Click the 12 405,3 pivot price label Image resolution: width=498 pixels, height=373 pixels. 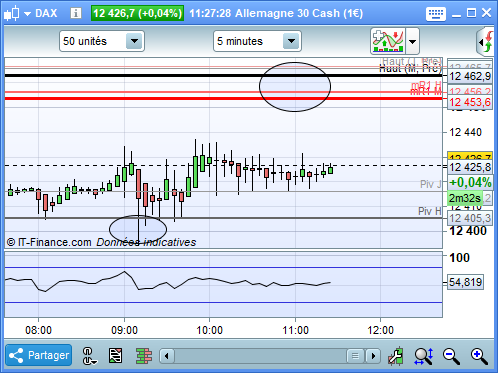[x=470, y=218]
